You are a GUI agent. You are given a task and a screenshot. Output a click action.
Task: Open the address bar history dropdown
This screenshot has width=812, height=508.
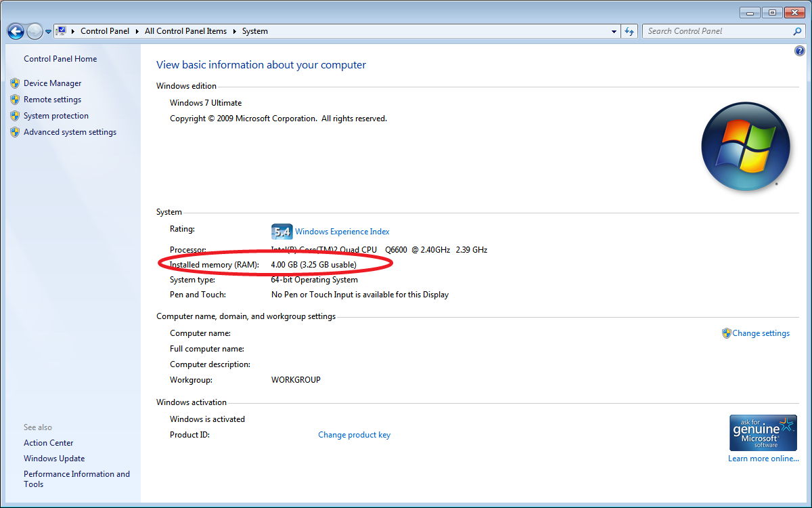click(614, 31)
